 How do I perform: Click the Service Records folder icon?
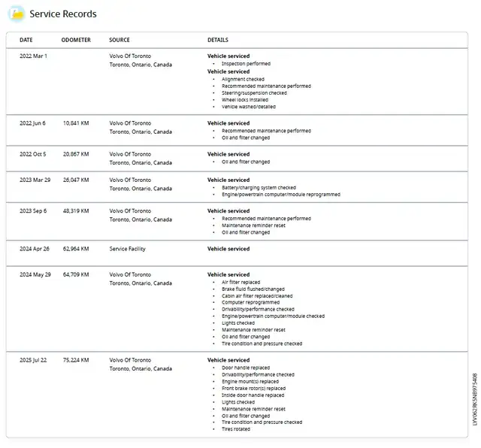[x=15, y=14]
